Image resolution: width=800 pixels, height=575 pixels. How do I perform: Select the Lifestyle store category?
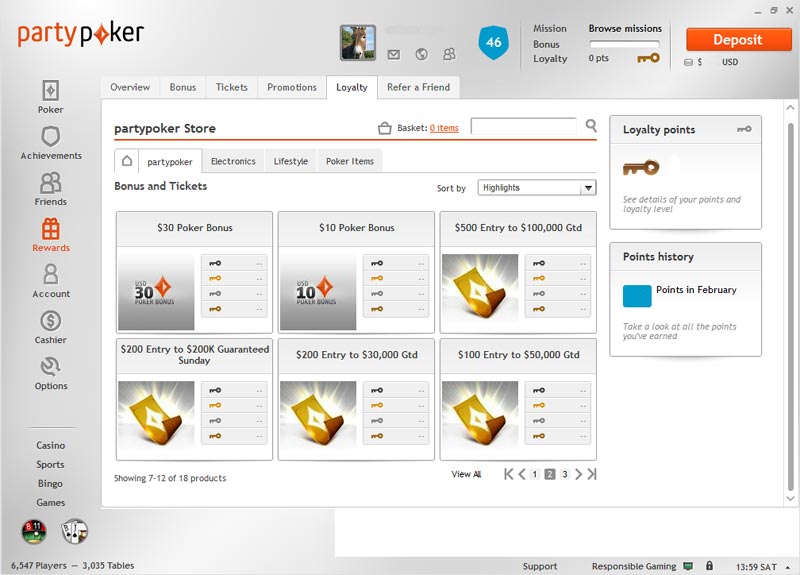point(291,161)
